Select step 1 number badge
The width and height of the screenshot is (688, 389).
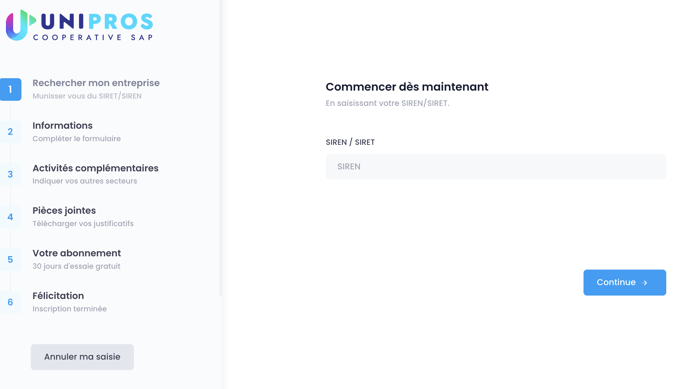pos(11,89)
